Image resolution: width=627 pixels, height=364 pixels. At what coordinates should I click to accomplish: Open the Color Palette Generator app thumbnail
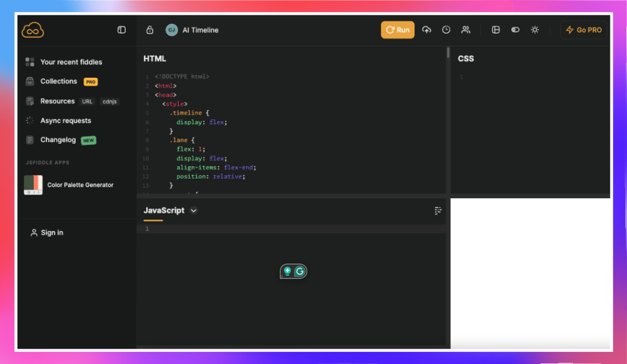33,185
